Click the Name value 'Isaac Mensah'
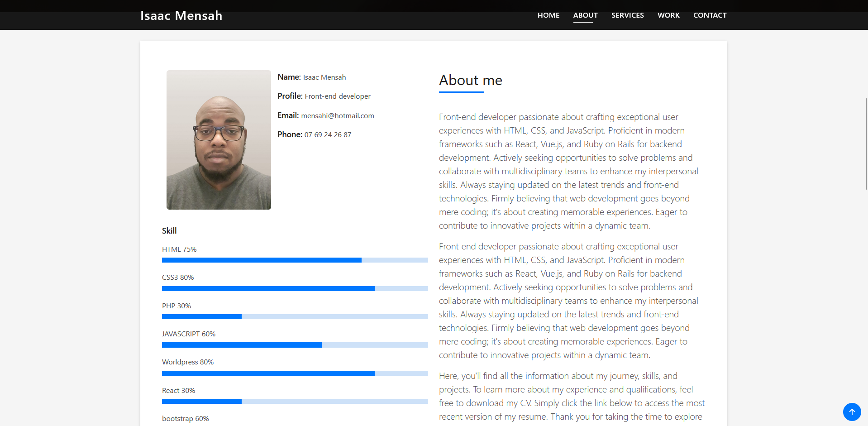 click(324, 77)
